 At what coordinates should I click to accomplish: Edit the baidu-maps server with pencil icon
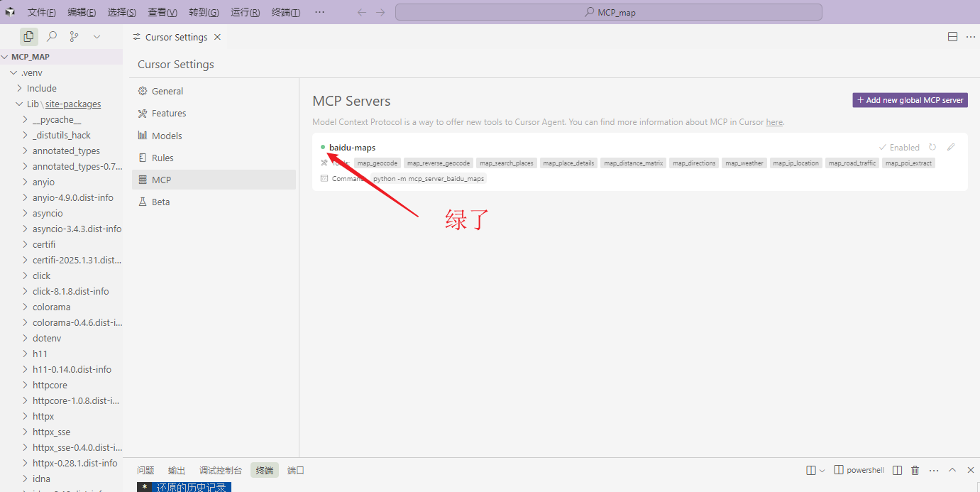[951, 147]
